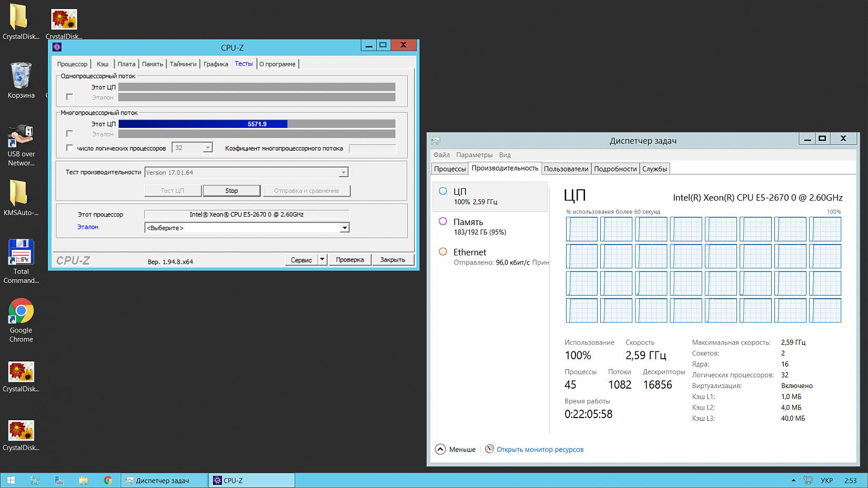868x488 pixels.
Task: Open the О программе tab
Action: click(277, 64)
